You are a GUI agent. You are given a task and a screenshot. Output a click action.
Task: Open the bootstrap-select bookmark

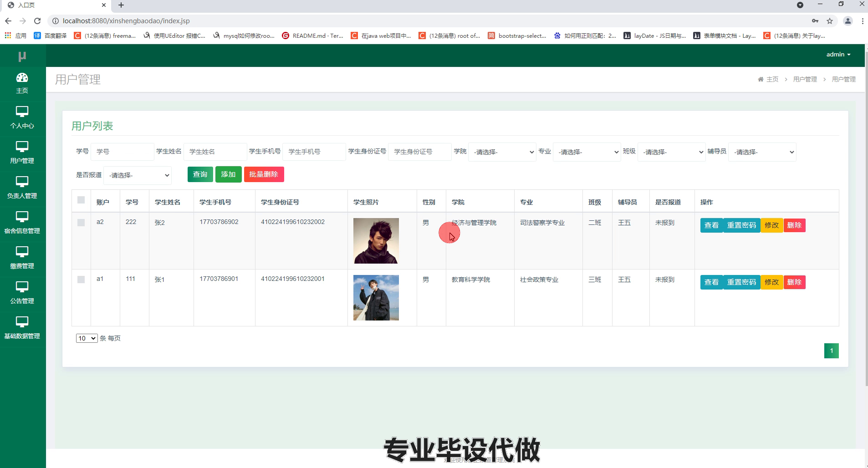point(517,36)
